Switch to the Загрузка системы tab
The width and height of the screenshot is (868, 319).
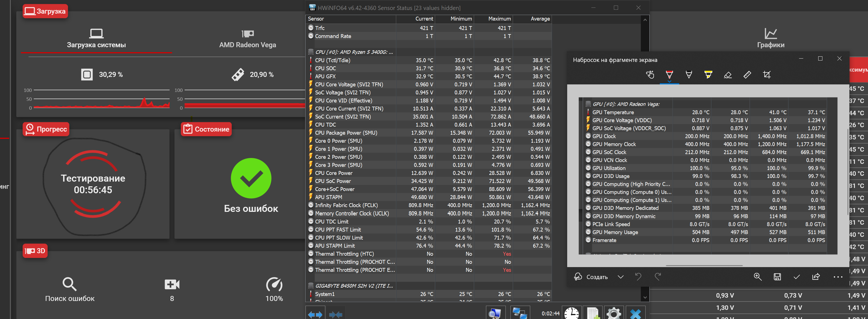tap(96, 39)
